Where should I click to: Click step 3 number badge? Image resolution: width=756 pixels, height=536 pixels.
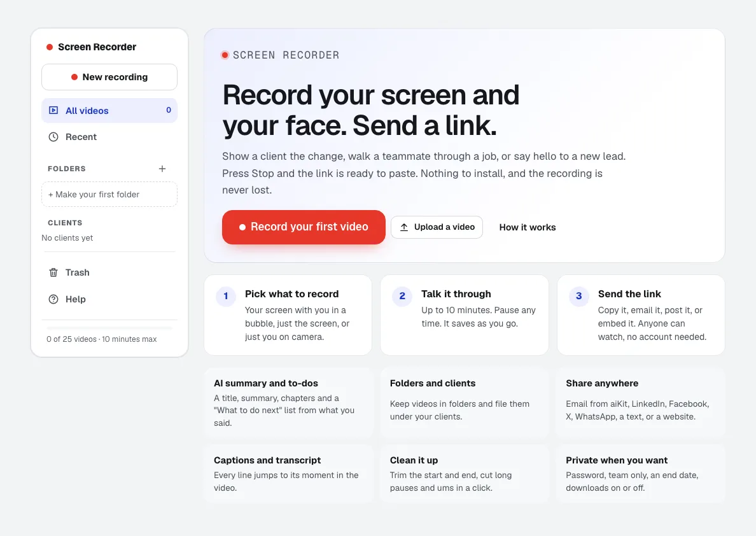click(579, 296)
